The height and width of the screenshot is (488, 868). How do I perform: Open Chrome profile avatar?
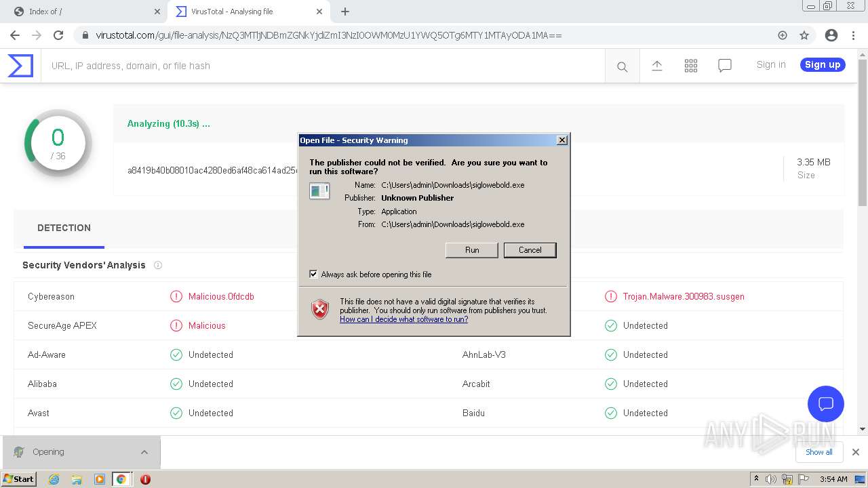(831, 35)
